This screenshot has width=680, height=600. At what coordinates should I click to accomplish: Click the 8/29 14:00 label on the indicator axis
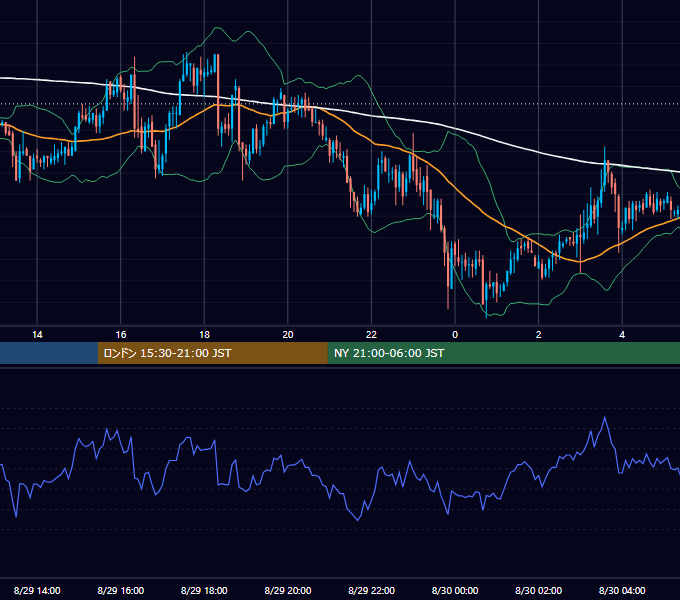37,590
